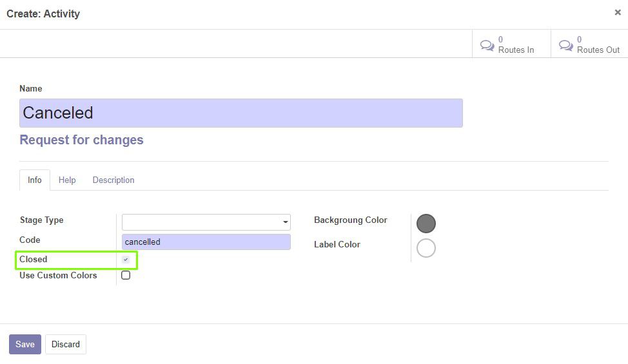Click the Routes Out chat bubbles icon
Screen dimensions: 628x364
(x=566, y=45)
